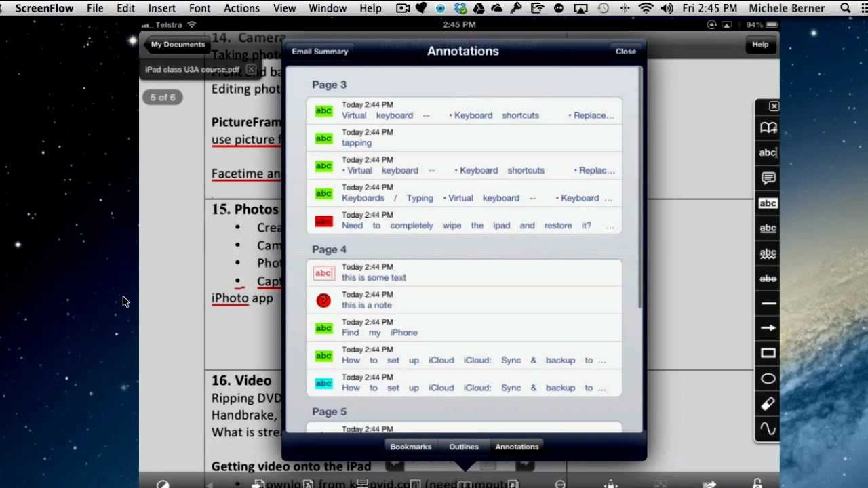Open the red 'Need to completely wipe' annotation

(x=464, y=220)
